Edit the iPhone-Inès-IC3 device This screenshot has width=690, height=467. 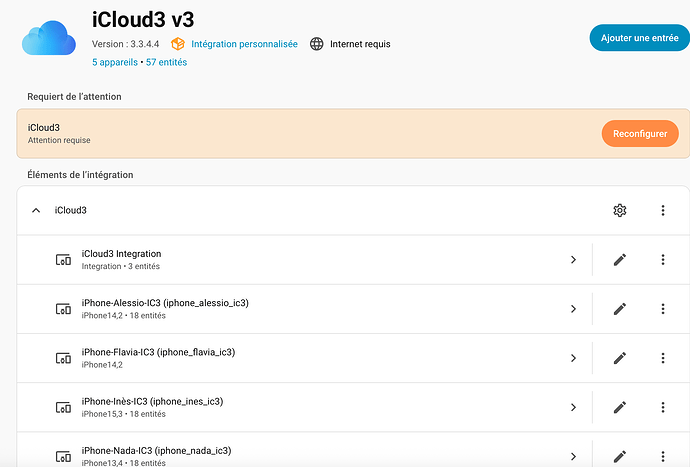tap(620, 408)
